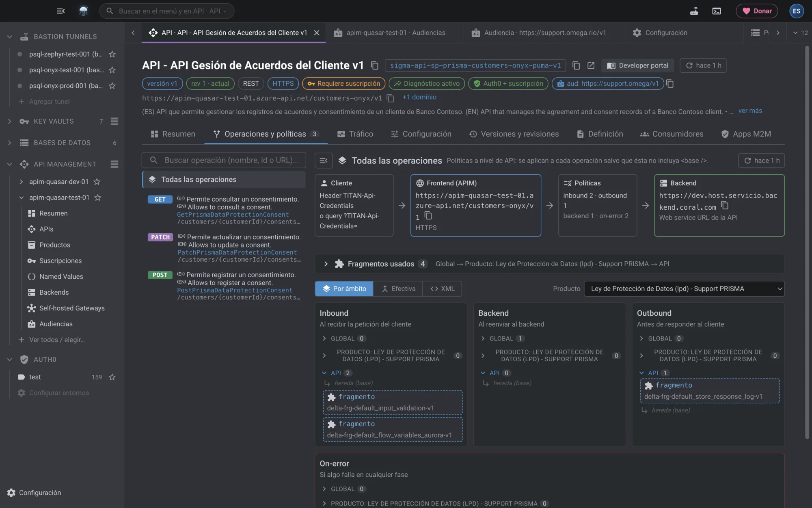Star the apim-quasar-test-01 instance

[x=98, y=198]
